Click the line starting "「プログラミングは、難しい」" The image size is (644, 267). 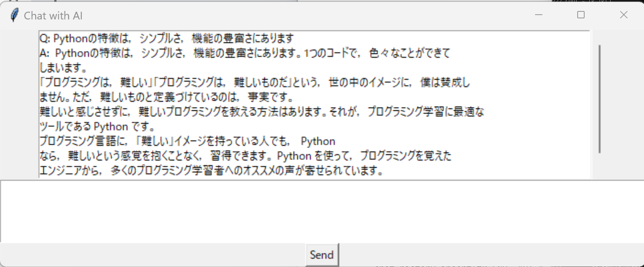tap(255, 83)
